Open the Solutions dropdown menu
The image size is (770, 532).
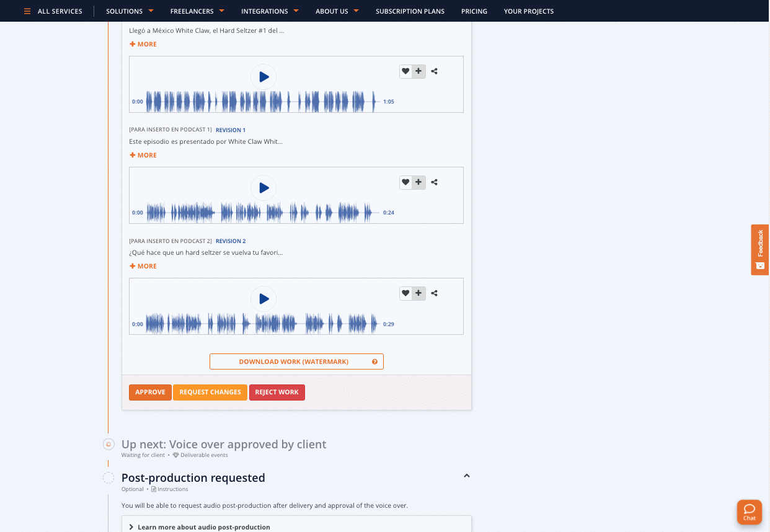click(x=130, y=11)
